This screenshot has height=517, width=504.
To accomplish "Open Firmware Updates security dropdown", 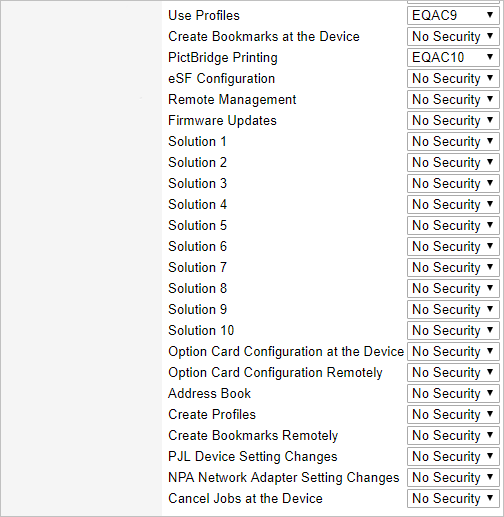I will click(453, 120).
